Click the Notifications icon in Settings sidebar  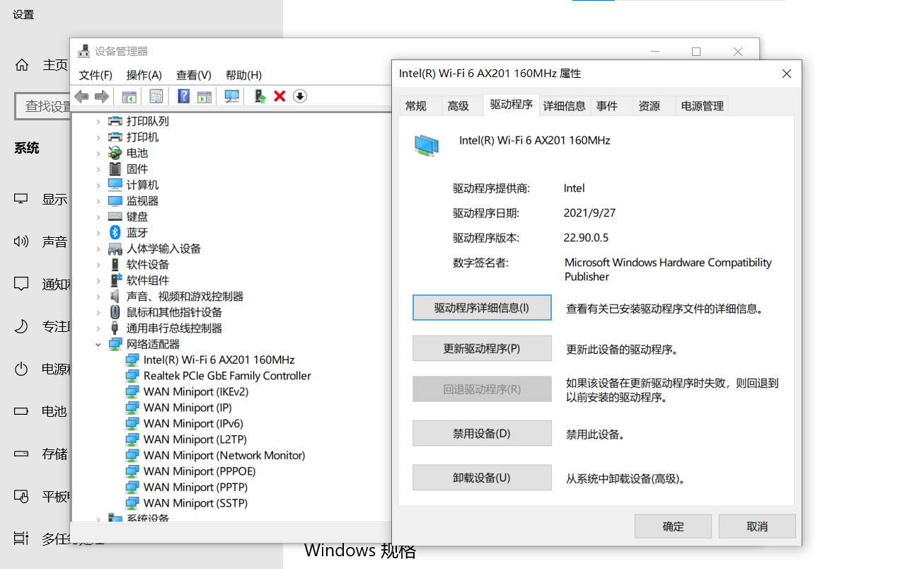[21, 284]
